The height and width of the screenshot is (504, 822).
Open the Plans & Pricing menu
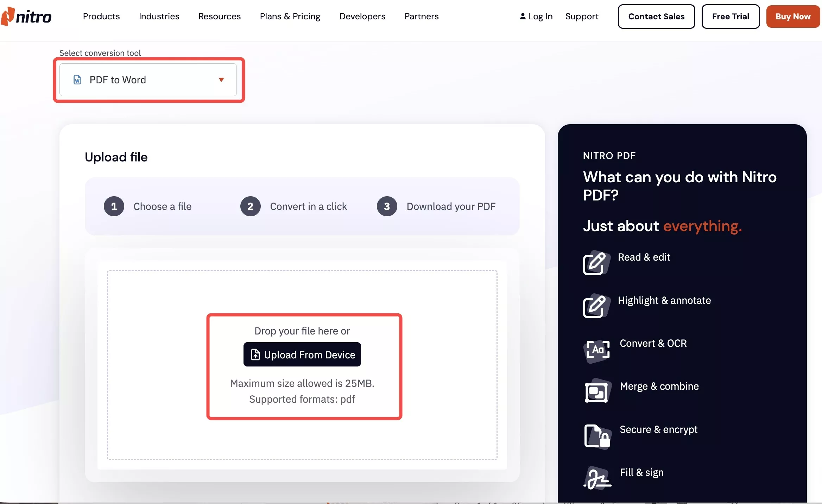click(290, 16)
